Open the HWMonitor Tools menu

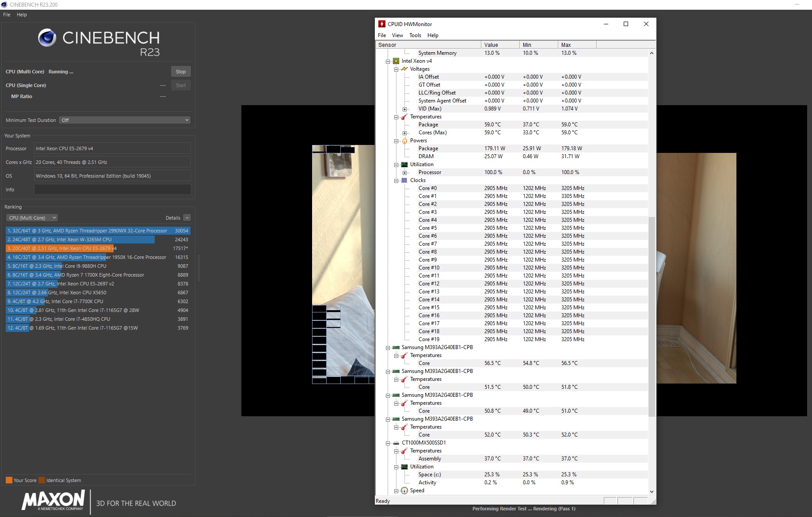tap(415, 35)
